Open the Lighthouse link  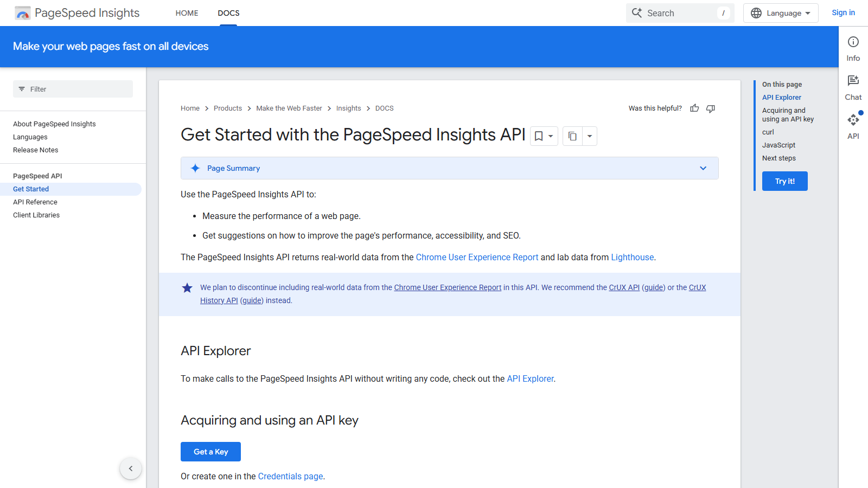click(x=633, y=257)
